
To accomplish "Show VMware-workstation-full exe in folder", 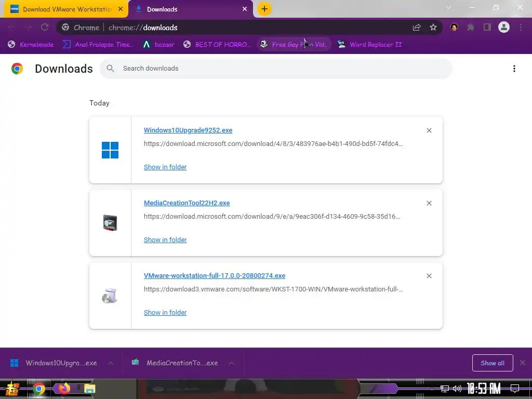I will click(x=165, y=312).
